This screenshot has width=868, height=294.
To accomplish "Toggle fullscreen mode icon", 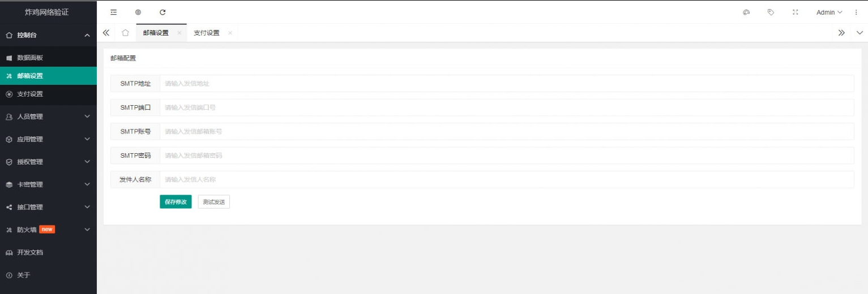I will click(795, 12).
